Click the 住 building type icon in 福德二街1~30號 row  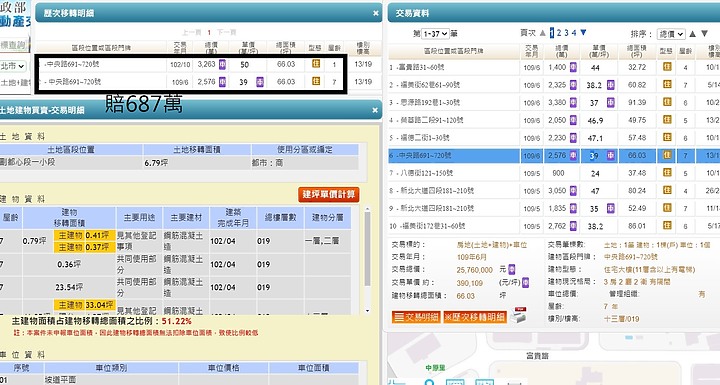667,138
